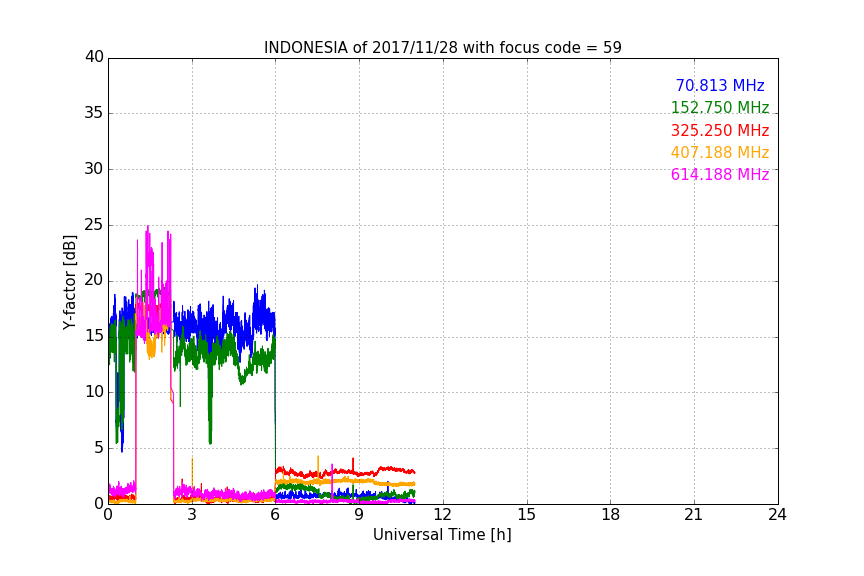Click the y-axis tick value 40
Viewport: 864px width, 576px height.
[94, 57]
